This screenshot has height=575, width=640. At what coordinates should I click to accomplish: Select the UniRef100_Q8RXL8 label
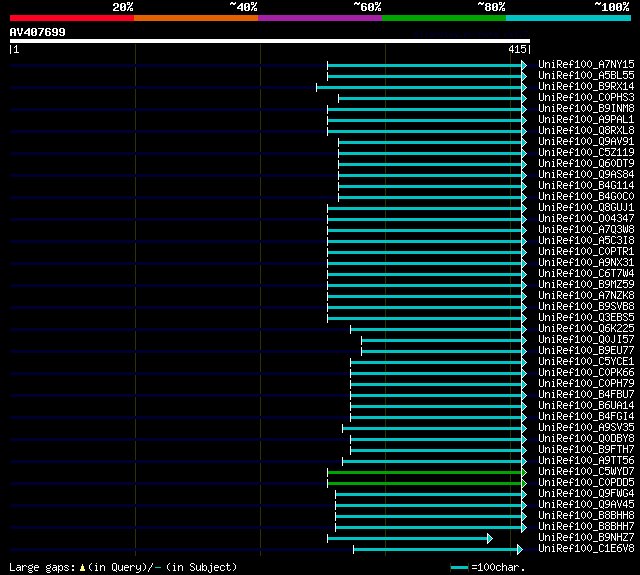(x=586, y=131)
